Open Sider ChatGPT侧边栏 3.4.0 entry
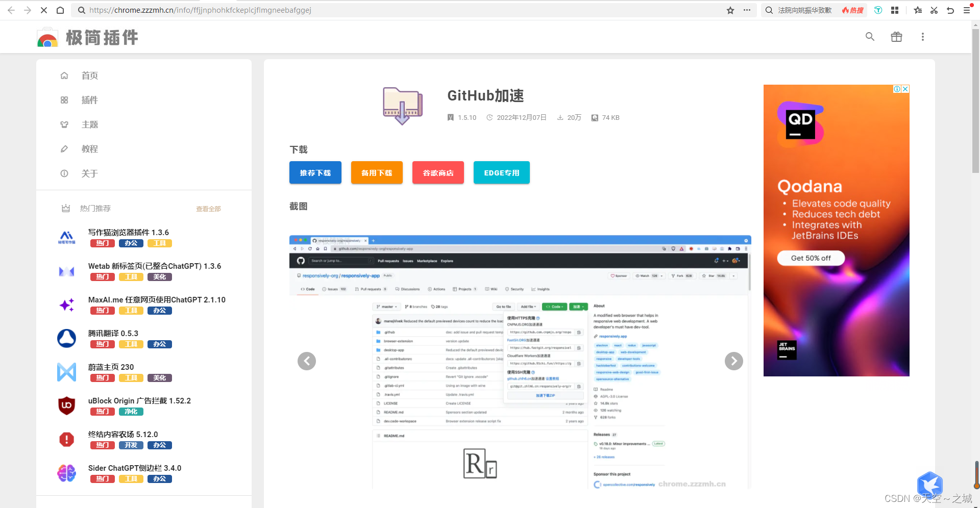The width and height of the screenshot is (980, 508). [x=135, y=468]
